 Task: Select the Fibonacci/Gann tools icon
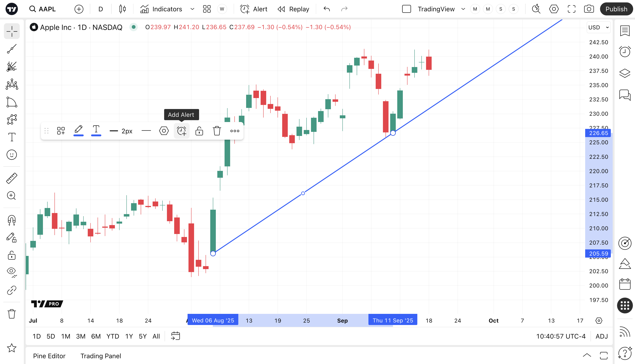coord(12,67)
